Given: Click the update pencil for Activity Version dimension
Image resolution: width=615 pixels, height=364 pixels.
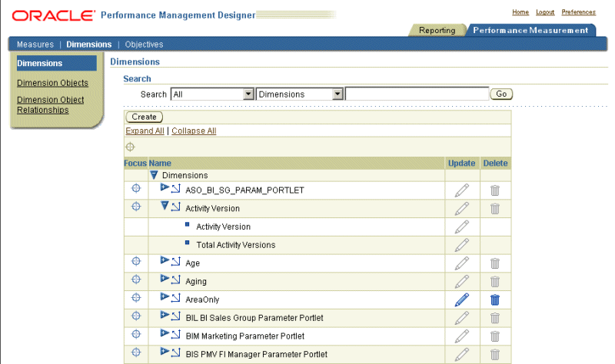Looking at the screenshot, I should point(462,208).
